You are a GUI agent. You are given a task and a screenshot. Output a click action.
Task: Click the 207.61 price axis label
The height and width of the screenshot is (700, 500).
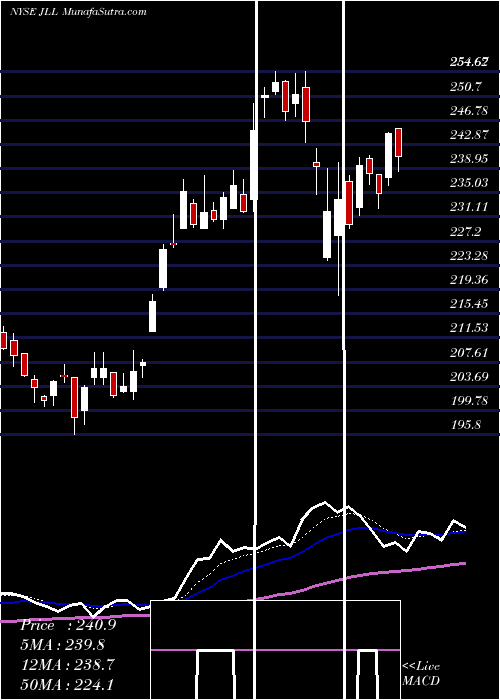[468, 352]
